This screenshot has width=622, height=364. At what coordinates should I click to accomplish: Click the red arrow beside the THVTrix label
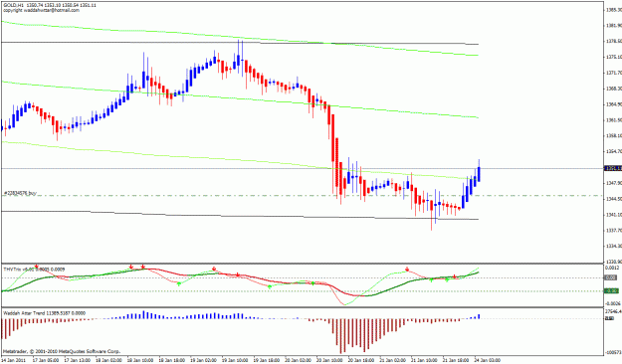point(36,267)
